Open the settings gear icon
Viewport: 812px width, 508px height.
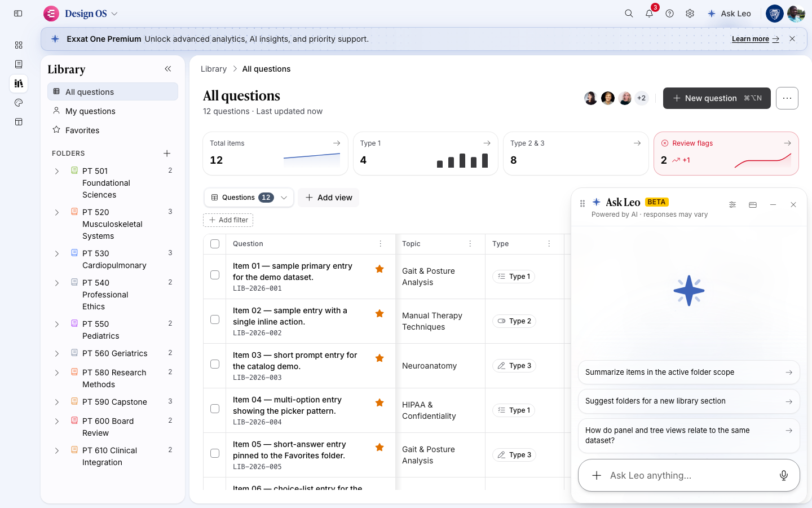click(x=690, y=14)
